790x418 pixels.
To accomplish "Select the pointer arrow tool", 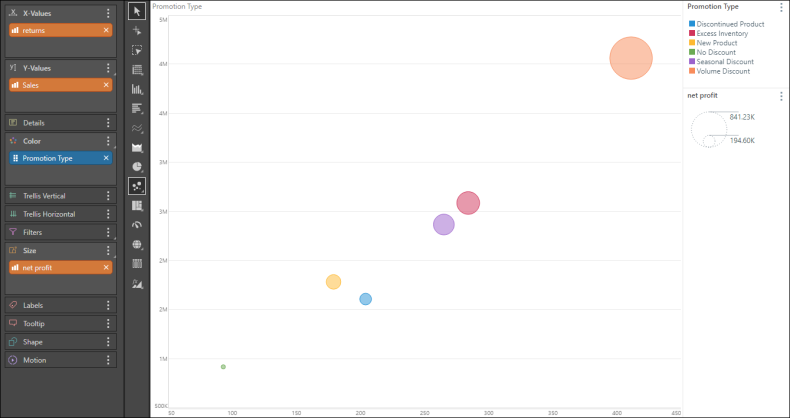I will click(137, 11).
